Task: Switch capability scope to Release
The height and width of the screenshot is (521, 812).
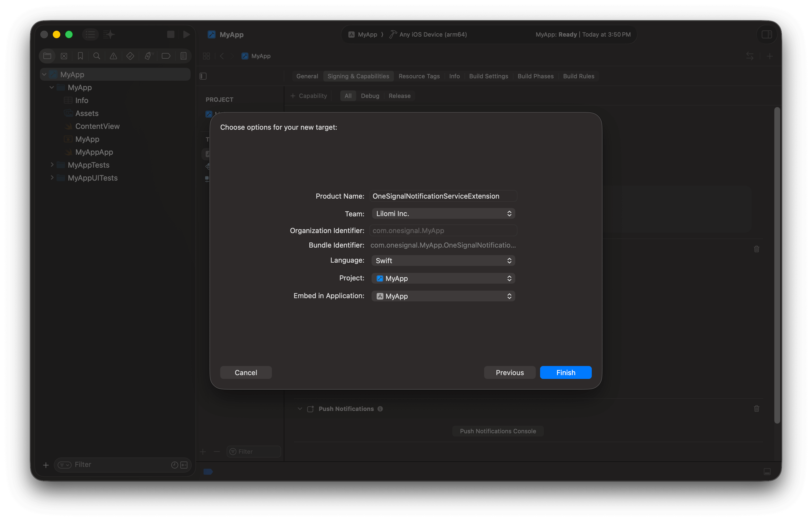Action: 399,96
